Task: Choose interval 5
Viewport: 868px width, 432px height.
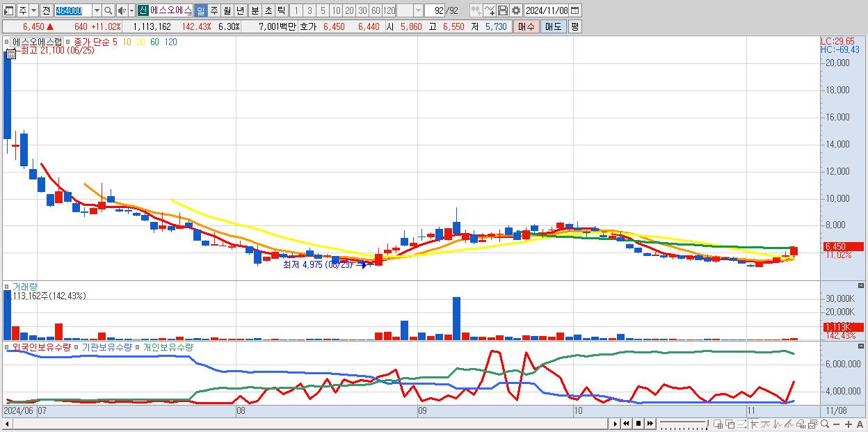Action: pos(323,11)
